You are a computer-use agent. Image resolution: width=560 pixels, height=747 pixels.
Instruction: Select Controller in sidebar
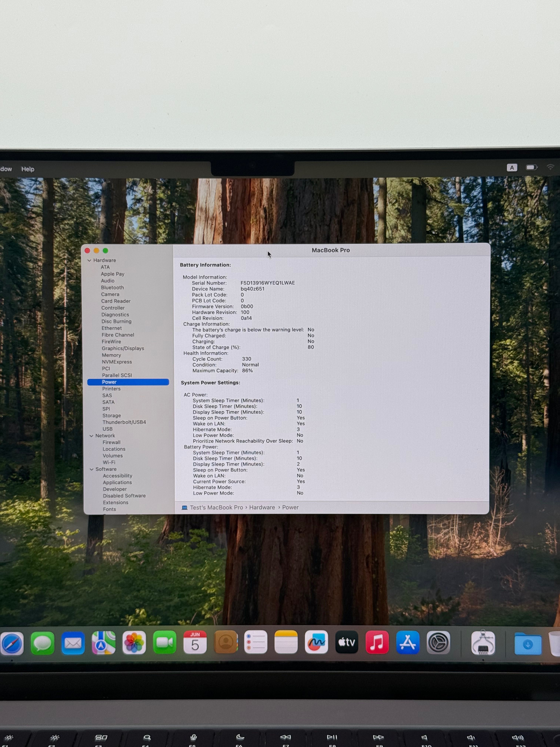pos(113,308)
